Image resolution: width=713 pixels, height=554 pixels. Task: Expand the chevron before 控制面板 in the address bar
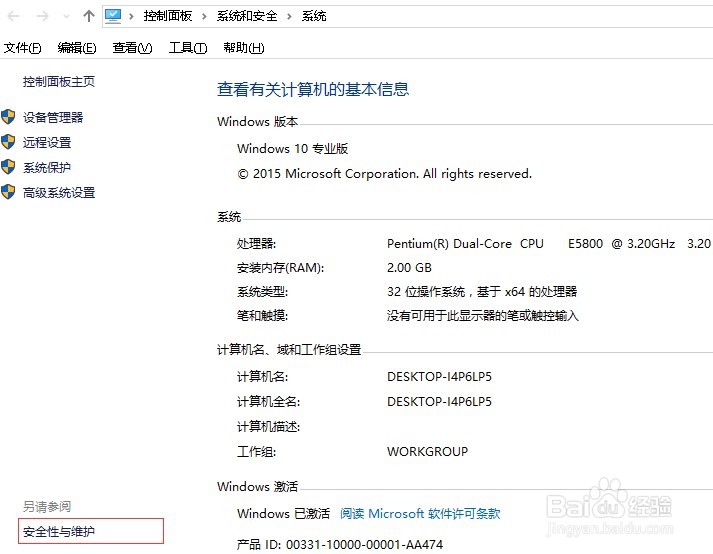(131, 17)
